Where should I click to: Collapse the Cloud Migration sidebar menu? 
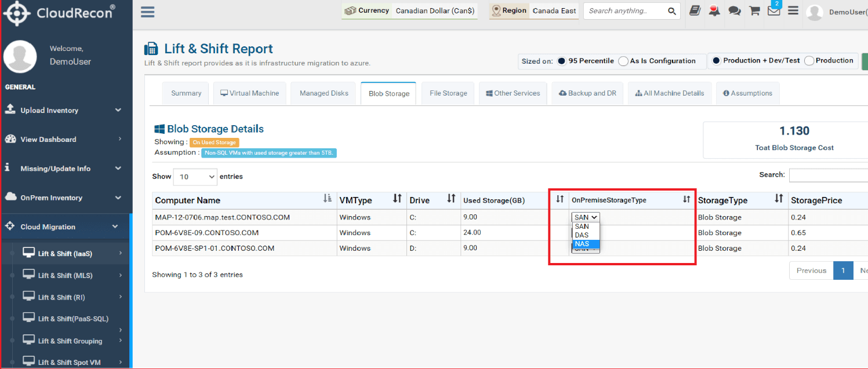(63, 227)
